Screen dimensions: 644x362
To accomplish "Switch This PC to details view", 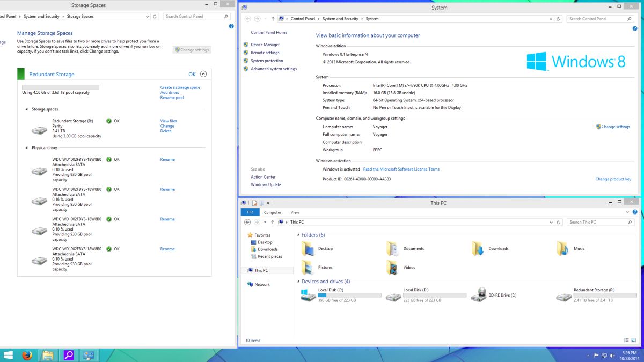I will pyautogui.click(x=626, y=340).
